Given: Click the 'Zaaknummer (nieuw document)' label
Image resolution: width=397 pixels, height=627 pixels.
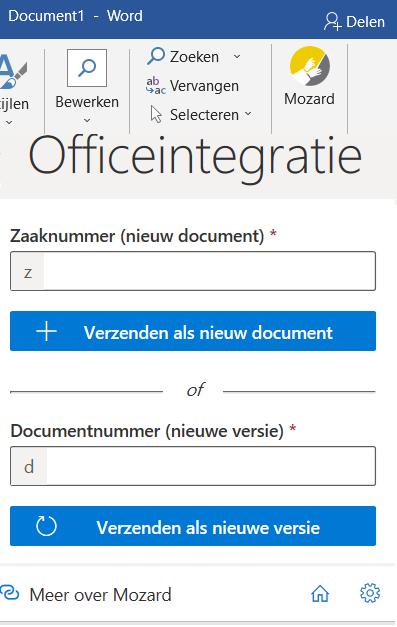Looking at the screenshot, I should (137, 236).
